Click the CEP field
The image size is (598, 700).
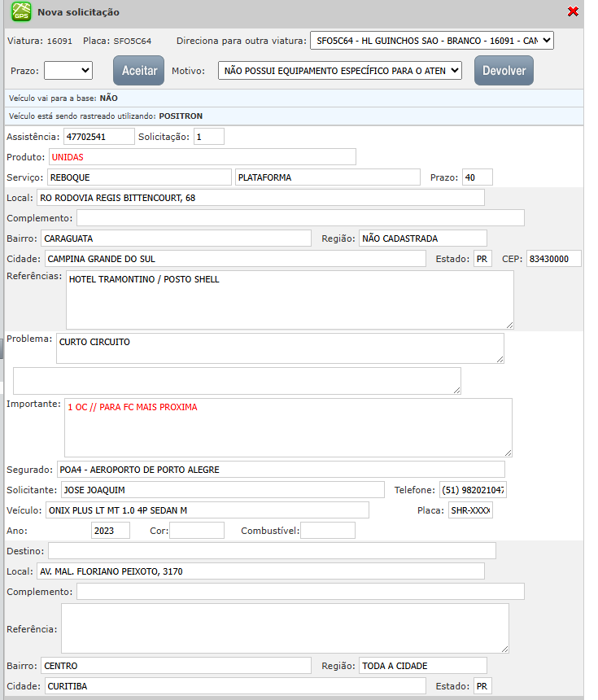tap(553, 259)
